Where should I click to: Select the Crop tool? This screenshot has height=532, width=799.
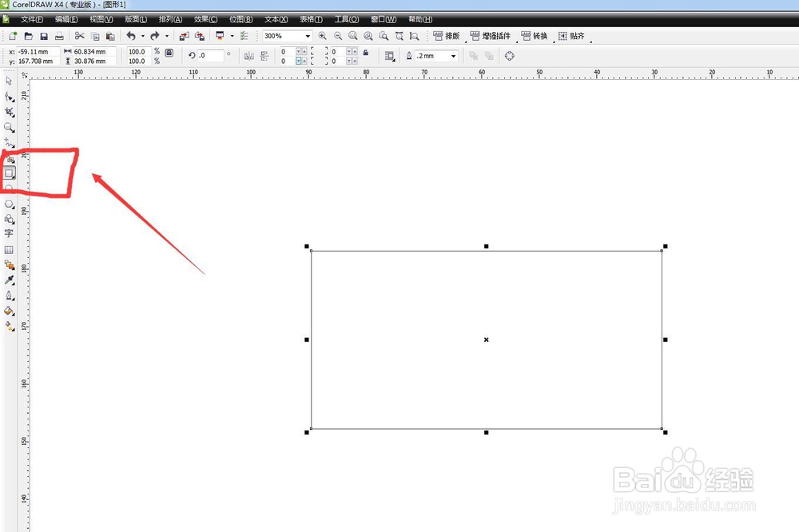coord(9,112)
